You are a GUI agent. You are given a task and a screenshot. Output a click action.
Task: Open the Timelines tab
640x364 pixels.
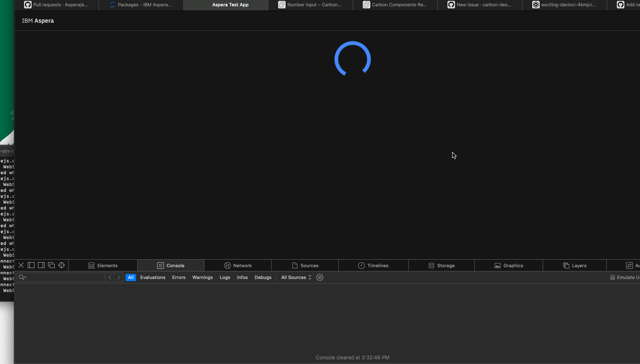click(373, 265)
